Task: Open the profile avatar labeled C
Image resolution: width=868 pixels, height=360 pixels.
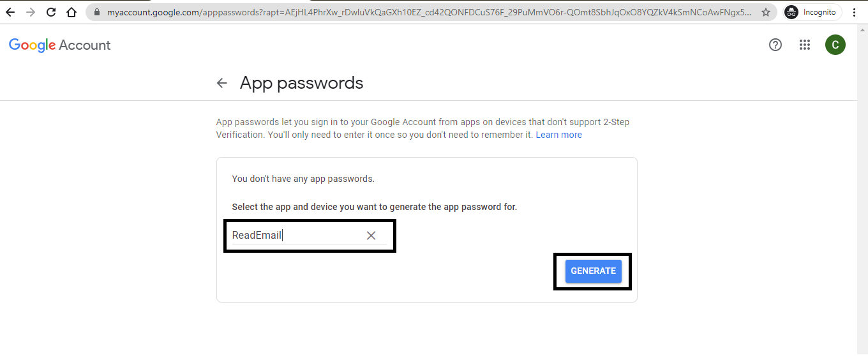Action: point(835,45)
